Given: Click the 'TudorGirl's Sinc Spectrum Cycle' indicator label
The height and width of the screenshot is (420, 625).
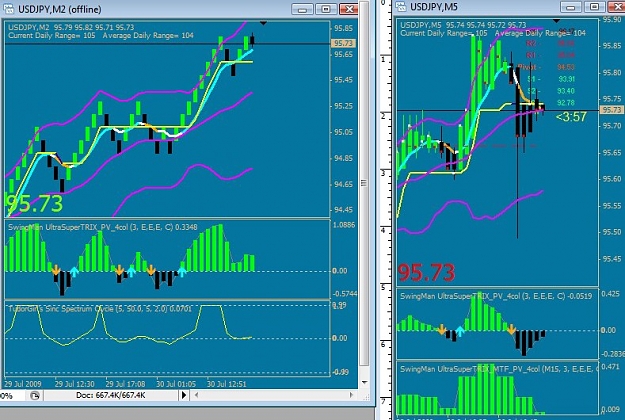Looking at the screenshot, I should (x=100, y=309).
